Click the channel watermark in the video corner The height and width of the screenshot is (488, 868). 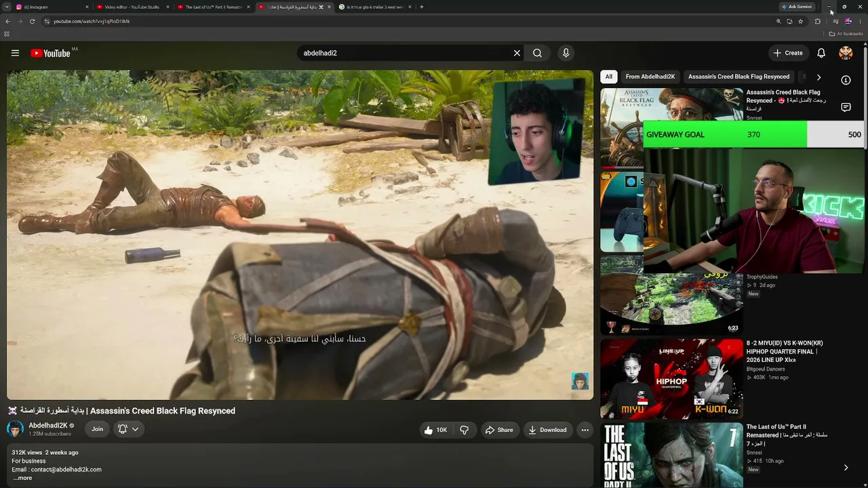click(x=580, y=381)
